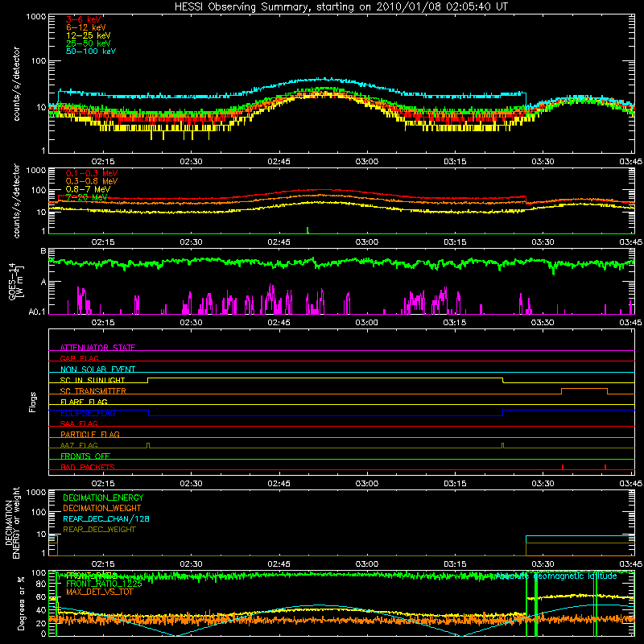Select the 12-25 keV legend label
Viewport: 644px width, 644px height.
pos(89,35)
